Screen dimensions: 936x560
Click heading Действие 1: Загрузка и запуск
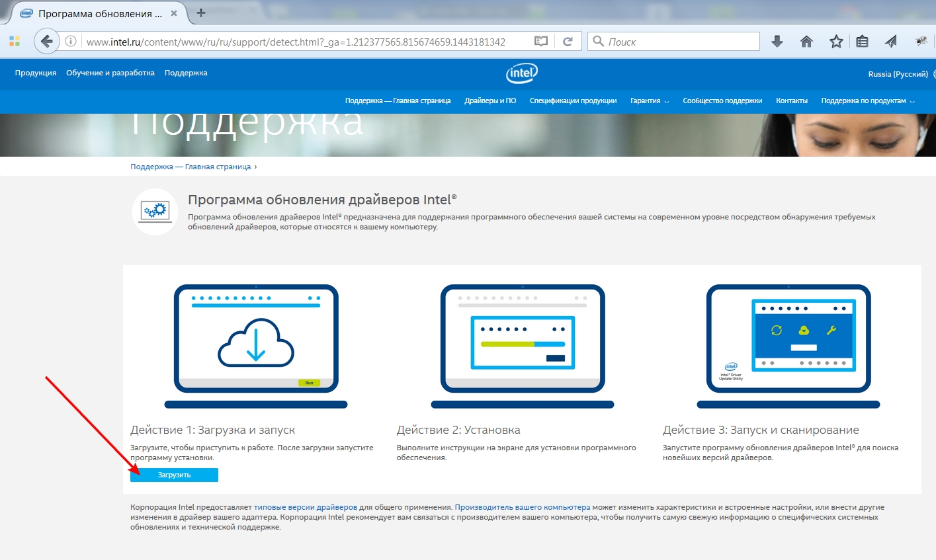212,430
